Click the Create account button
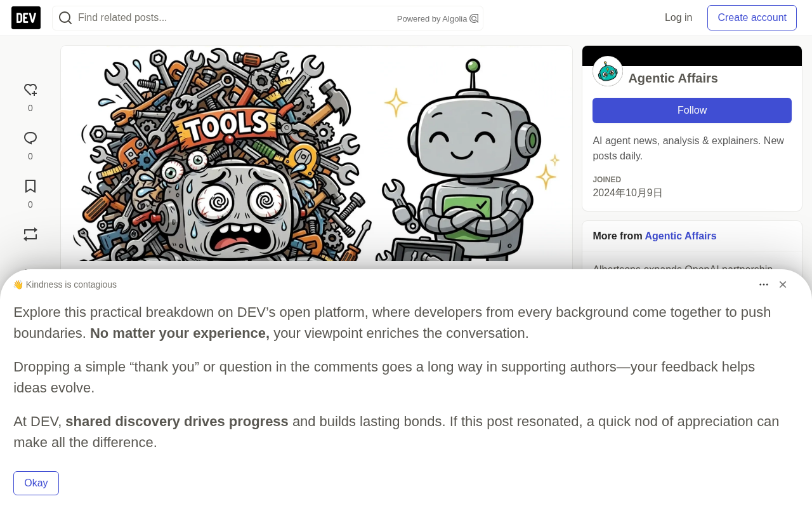Screen dimensions: 812x508 [x=752, y=18]
